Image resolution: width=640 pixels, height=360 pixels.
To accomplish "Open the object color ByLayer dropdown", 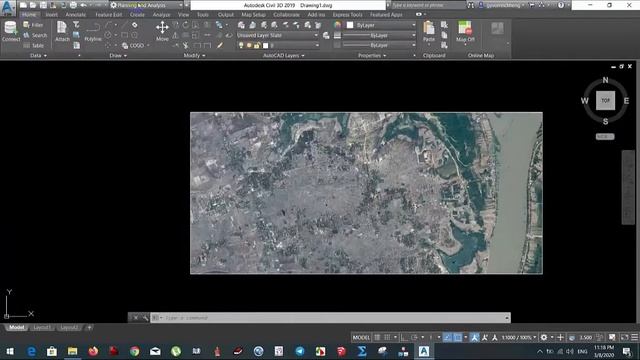I will pyautogui.click(x=381, y=25).
